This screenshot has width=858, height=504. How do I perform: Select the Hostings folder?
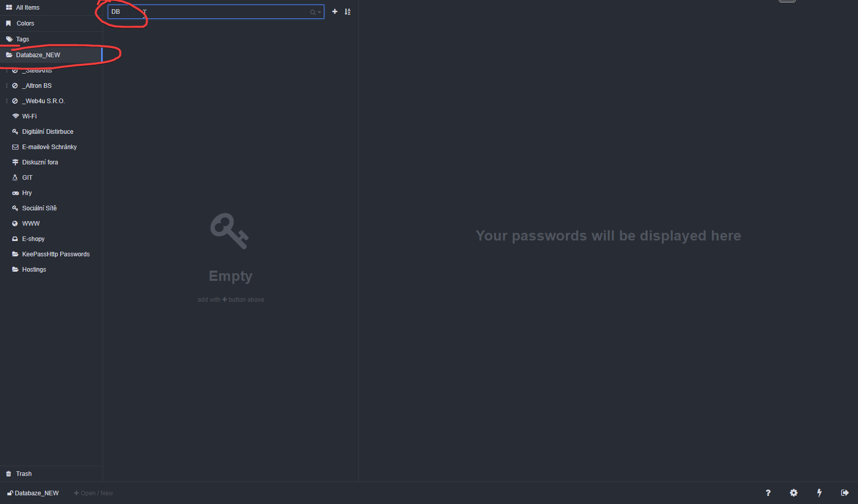[x=34, y=269]
